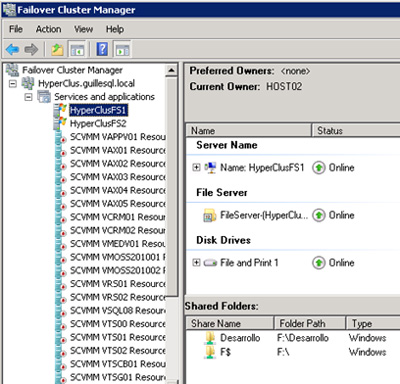Select SCVMM VAX02 Resource tree item
This screenshot has width=400, height=384.
(118, 164)
